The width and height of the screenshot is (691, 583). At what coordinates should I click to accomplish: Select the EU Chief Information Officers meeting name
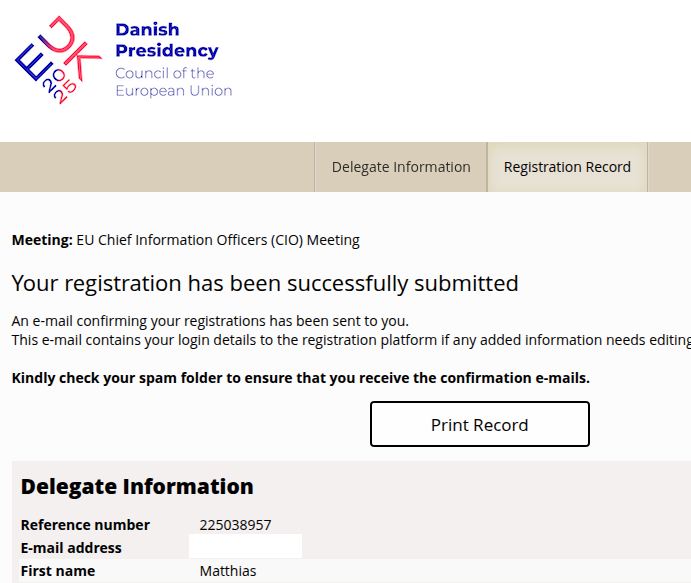tap(218, 240)
